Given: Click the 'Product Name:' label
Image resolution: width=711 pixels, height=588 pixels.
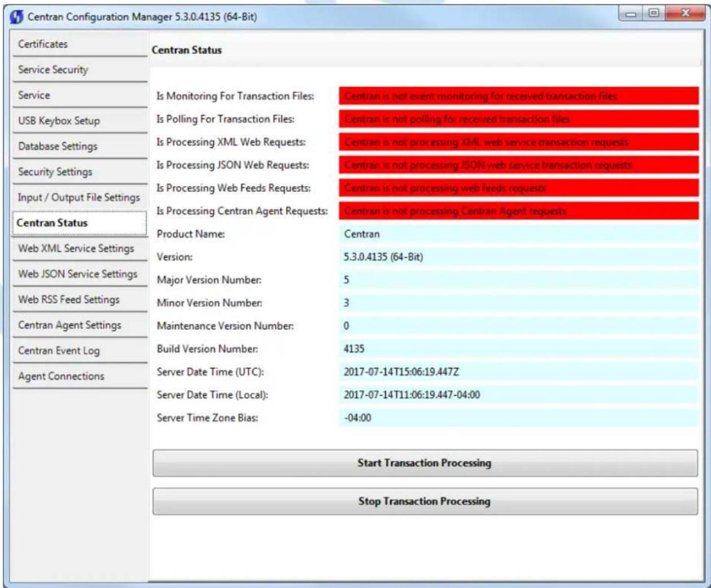Looking at the screenshot, I should coord(191,234).
